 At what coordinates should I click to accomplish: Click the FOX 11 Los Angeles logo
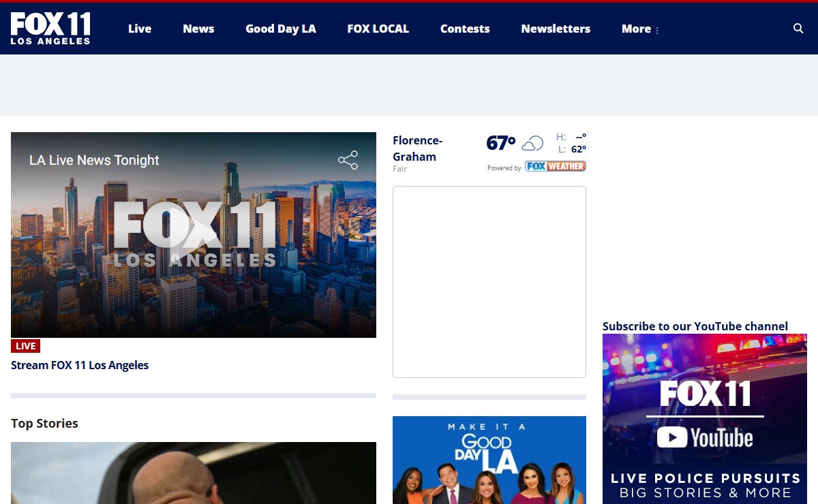[50, 29]
